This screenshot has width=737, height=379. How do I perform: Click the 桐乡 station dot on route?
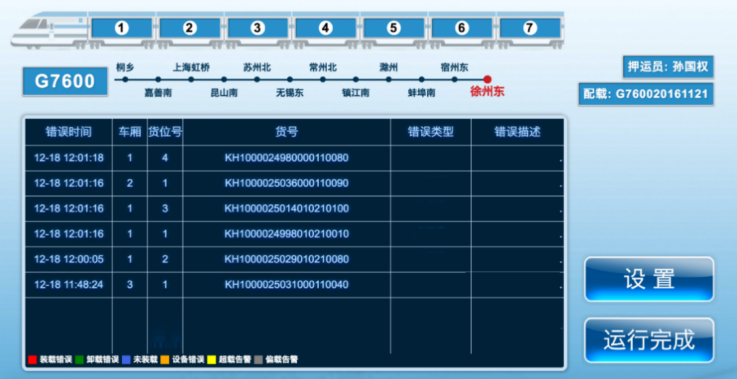(x=125, y=79)
